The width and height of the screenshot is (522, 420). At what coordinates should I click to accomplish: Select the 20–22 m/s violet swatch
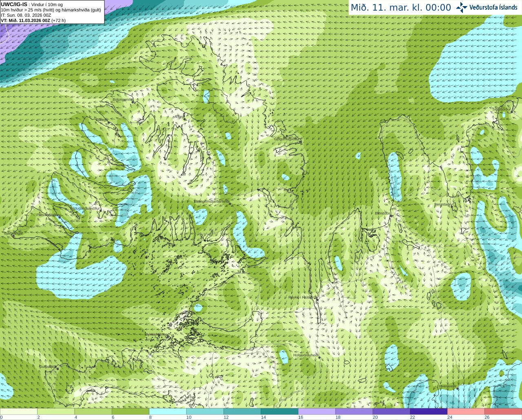(391, 411)
